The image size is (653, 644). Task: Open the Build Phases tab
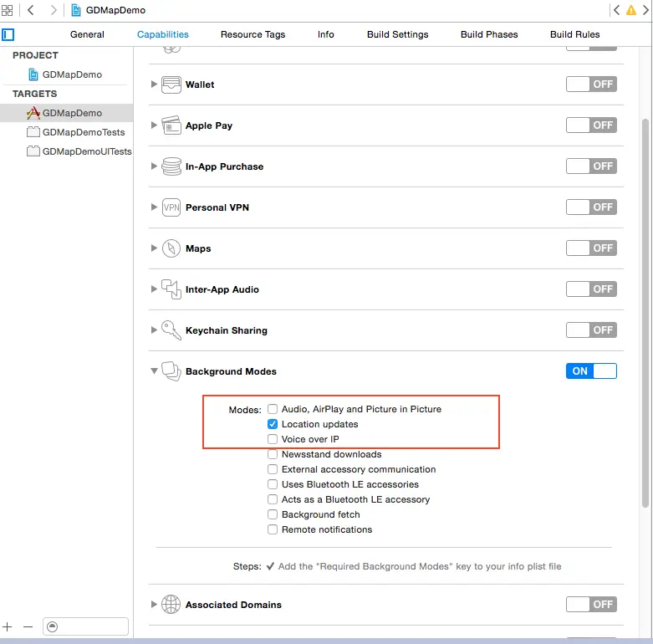pyautogui.click(x=489, y=34)
